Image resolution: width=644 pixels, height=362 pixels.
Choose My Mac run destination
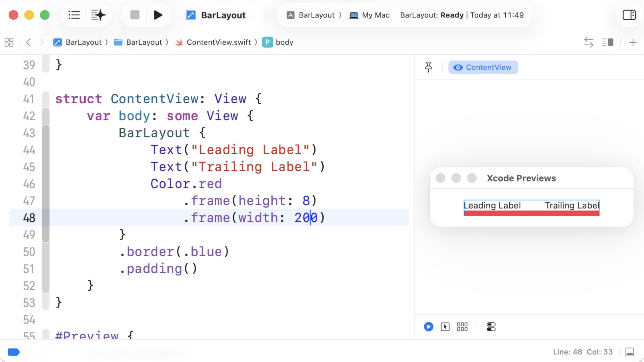(370, 15)
